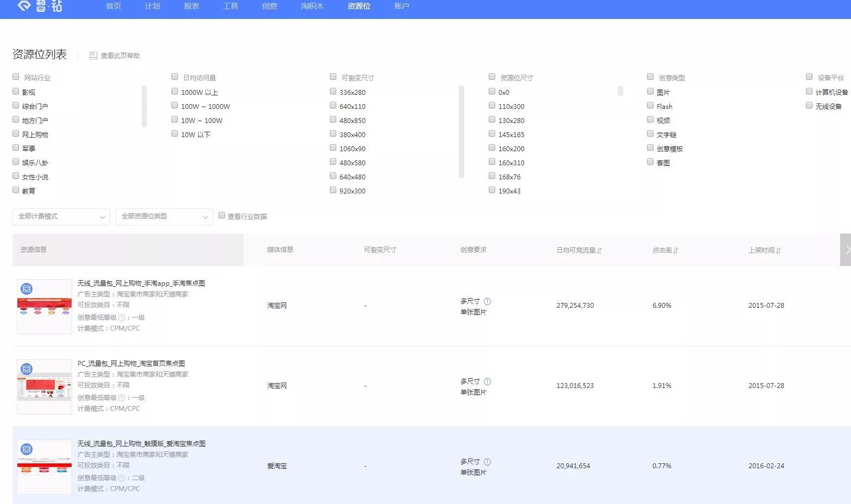Open the 全部计费模式 dropdown
The image size is (851, 504).
(x=61, y=216)
